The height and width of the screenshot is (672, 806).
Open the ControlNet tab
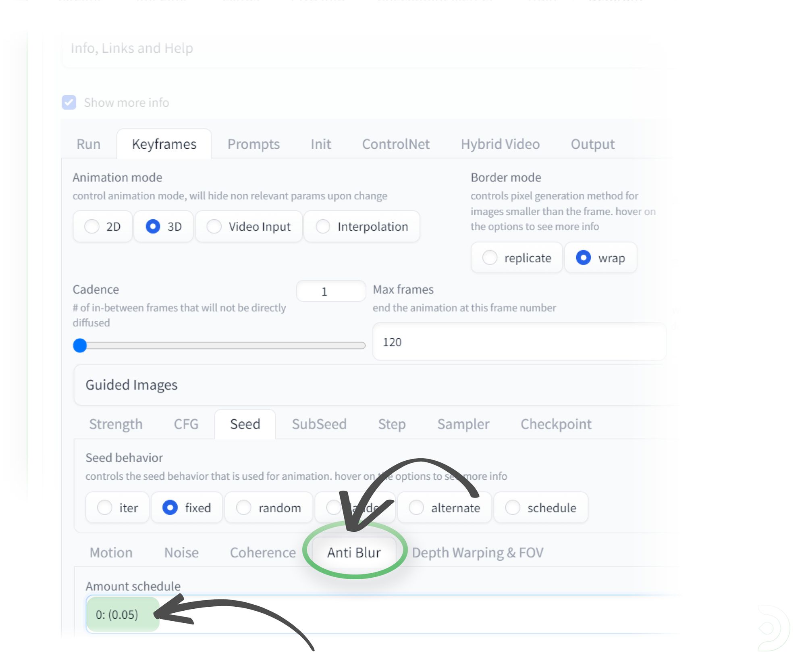coord(396,144)
